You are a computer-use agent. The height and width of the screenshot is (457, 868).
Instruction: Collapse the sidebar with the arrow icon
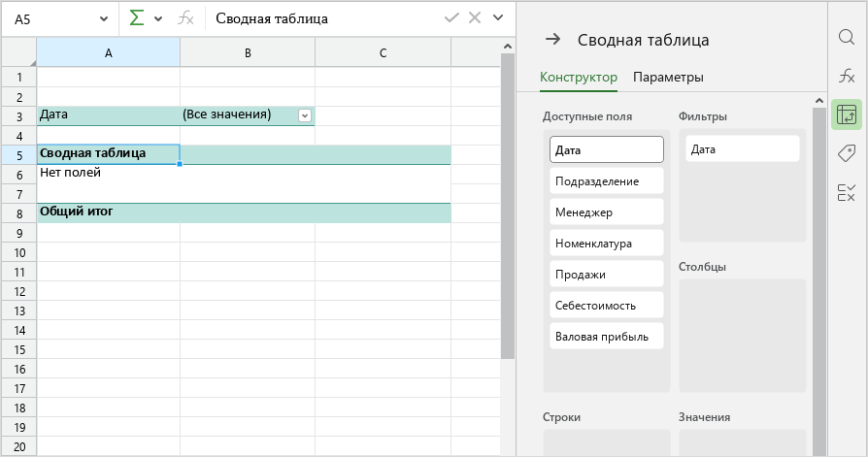552,39
